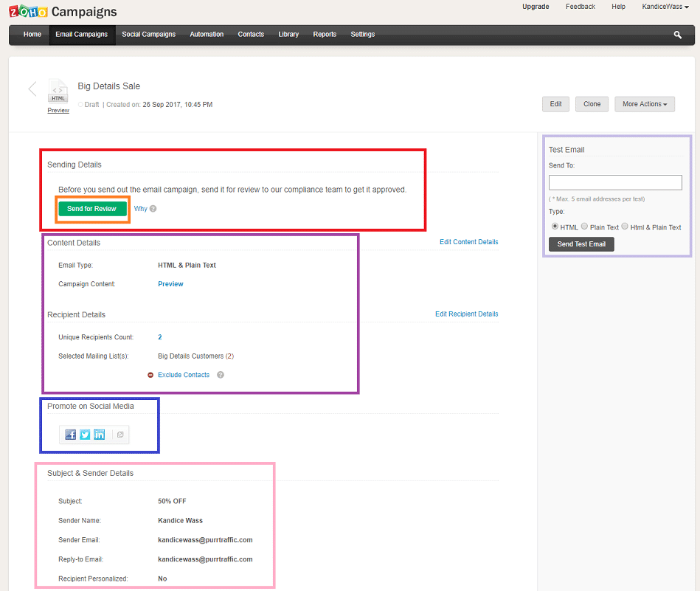
Task: Open the Email Campaigns tab
Action: [x=82, y=35]
